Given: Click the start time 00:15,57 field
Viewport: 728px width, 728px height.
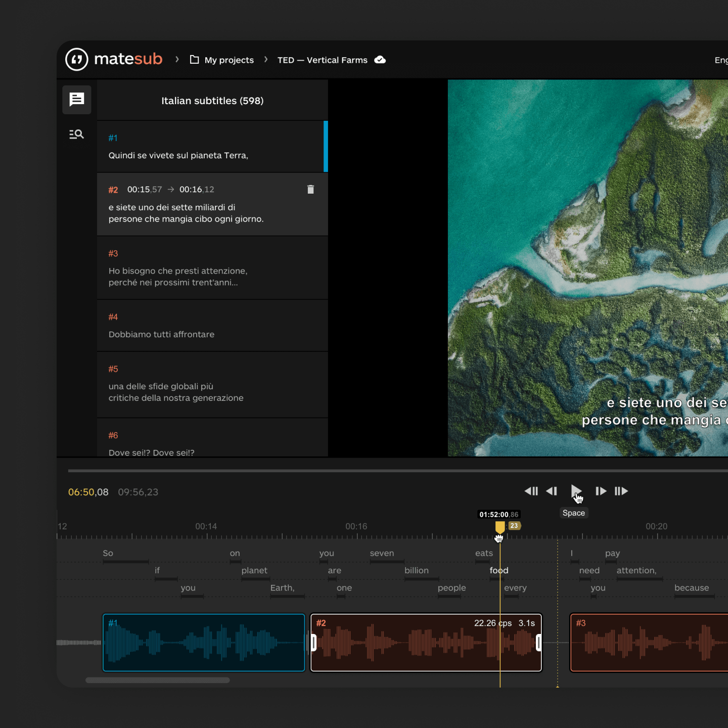Looking at the screenshot, I should 145,190.
